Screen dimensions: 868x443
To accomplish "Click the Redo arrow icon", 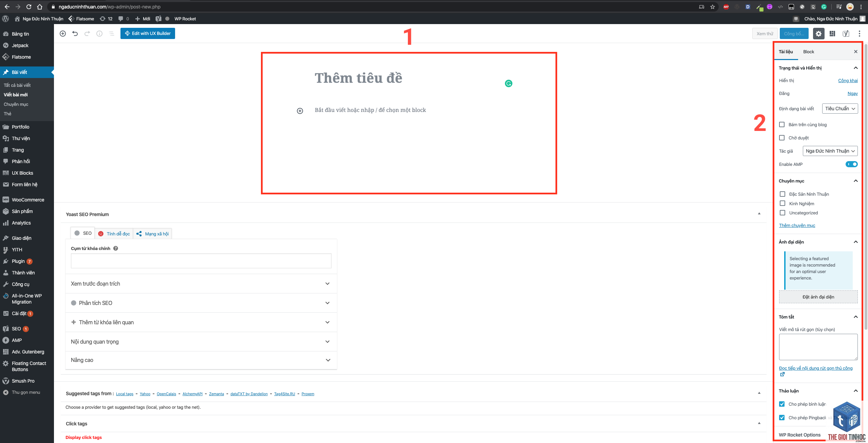I will 87,34.
